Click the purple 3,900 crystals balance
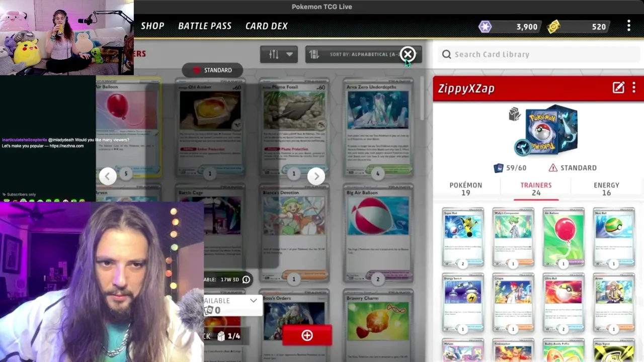 (527, 27)
